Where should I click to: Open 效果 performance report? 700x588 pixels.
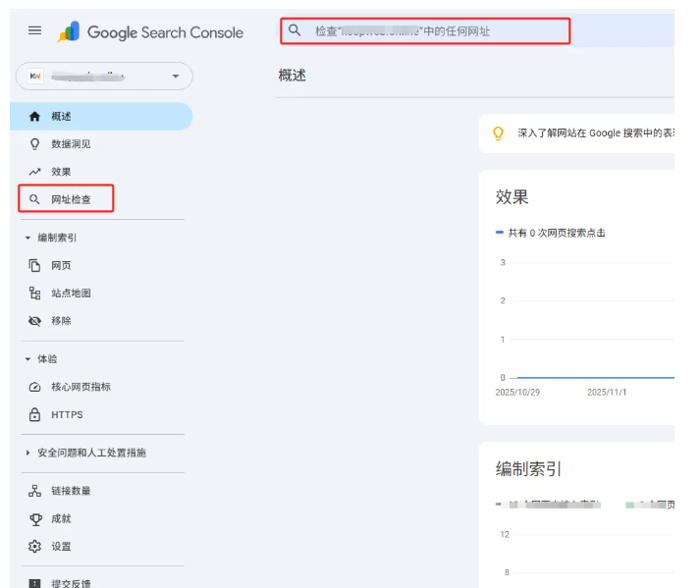coord(61,171)
